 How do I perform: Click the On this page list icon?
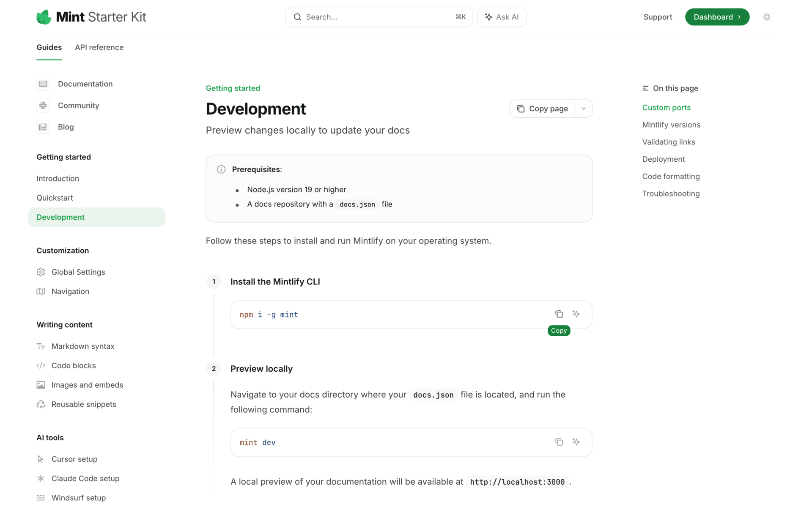pyautogui.click(x=645, y=88)
